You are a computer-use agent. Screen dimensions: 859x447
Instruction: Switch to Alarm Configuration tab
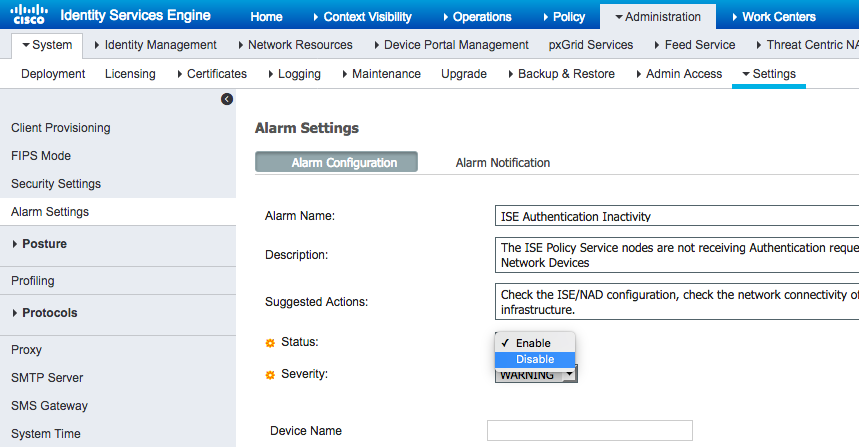pos(336,162)
